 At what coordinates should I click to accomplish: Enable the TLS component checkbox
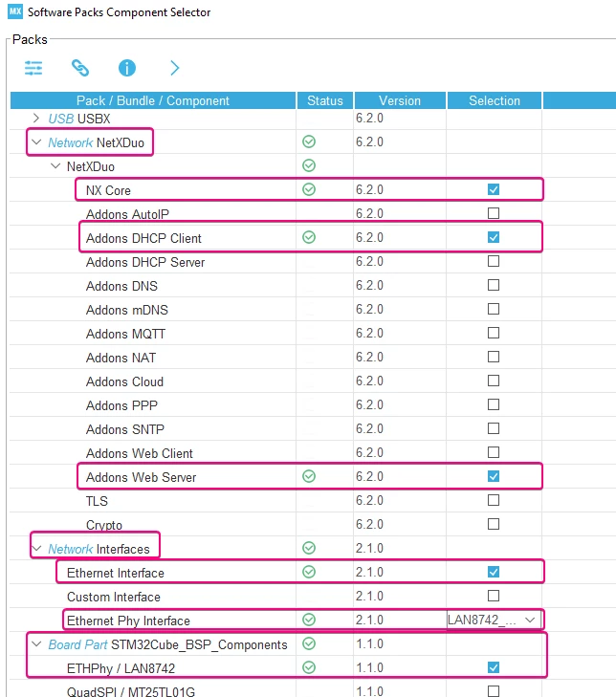pyautogui.click(x=494, y=501)
